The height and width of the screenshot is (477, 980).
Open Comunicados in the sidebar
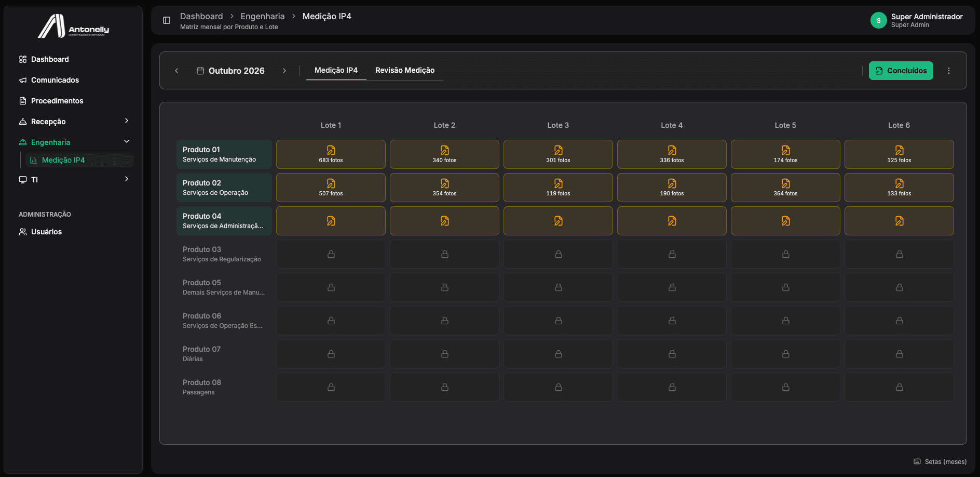[x=74, y=80]
